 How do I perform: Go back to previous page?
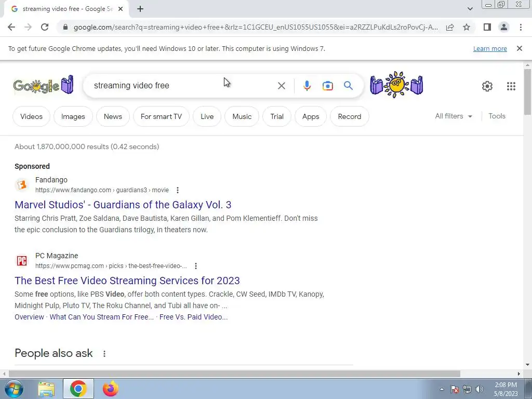pyautogui.click(x=11, y=27)
